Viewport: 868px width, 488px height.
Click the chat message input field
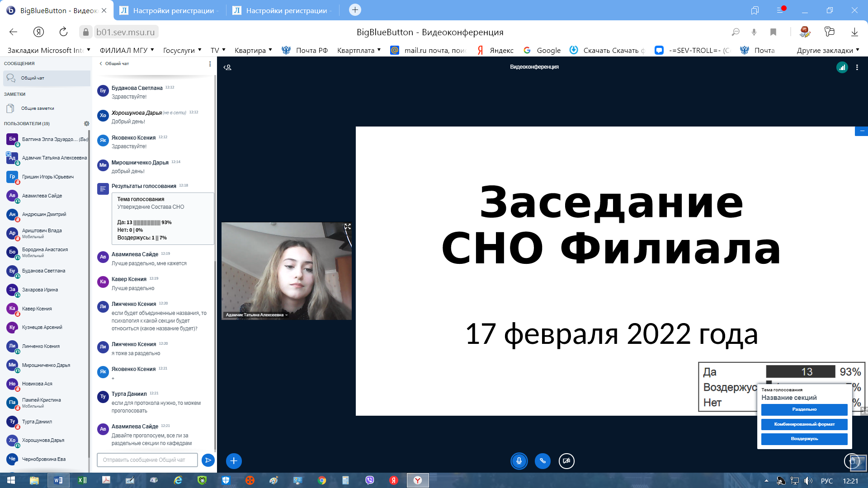coord(147,460)
